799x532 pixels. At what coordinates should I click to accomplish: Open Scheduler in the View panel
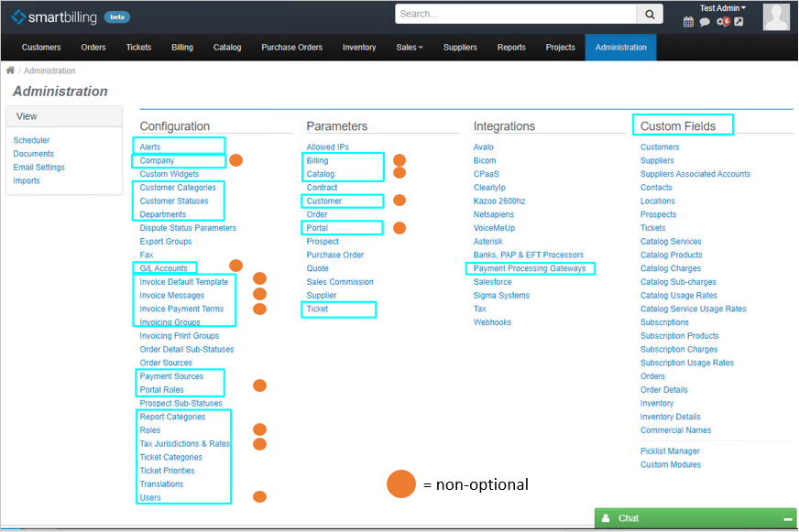tap(31, 140)
